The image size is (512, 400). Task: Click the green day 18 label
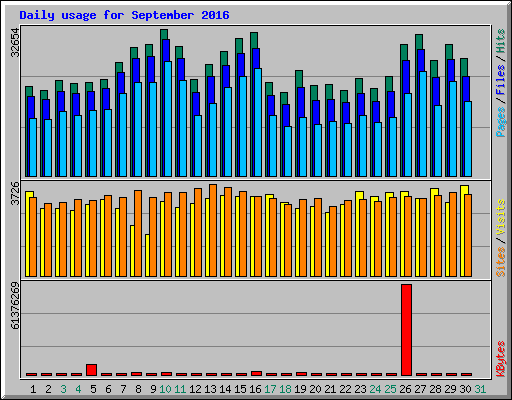pyautogui.click(x=285, y=389)
